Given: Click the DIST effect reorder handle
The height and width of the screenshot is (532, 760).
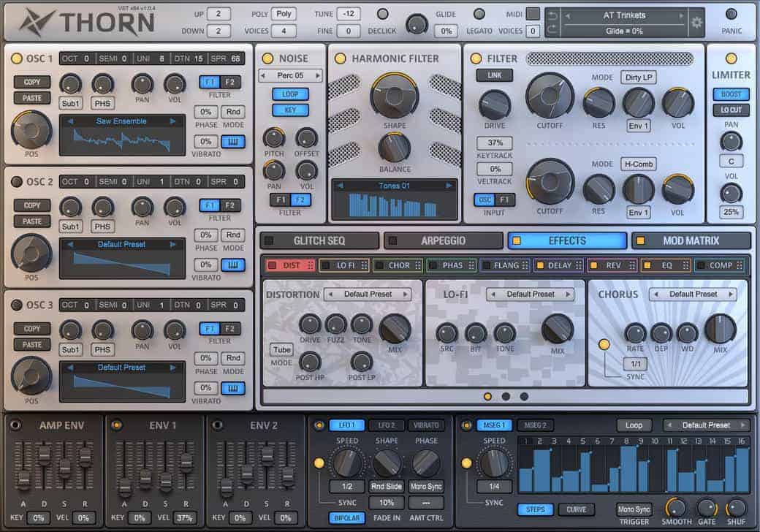Looking at the screenshot, I should pyautogui.click(x=310, y=265).
